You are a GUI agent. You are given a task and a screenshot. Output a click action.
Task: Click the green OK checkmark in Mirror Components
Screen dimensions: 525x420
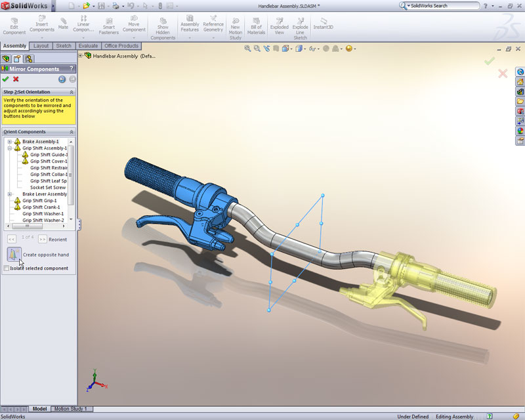(x=6, y=79)
